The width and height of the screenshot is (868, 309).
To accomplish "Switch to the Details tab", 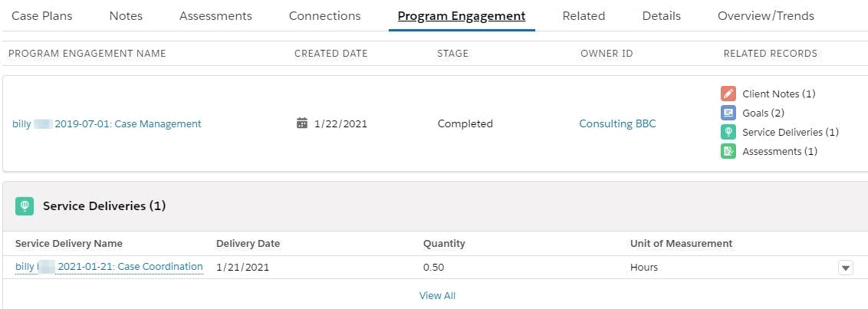I will tap(661, 16).
